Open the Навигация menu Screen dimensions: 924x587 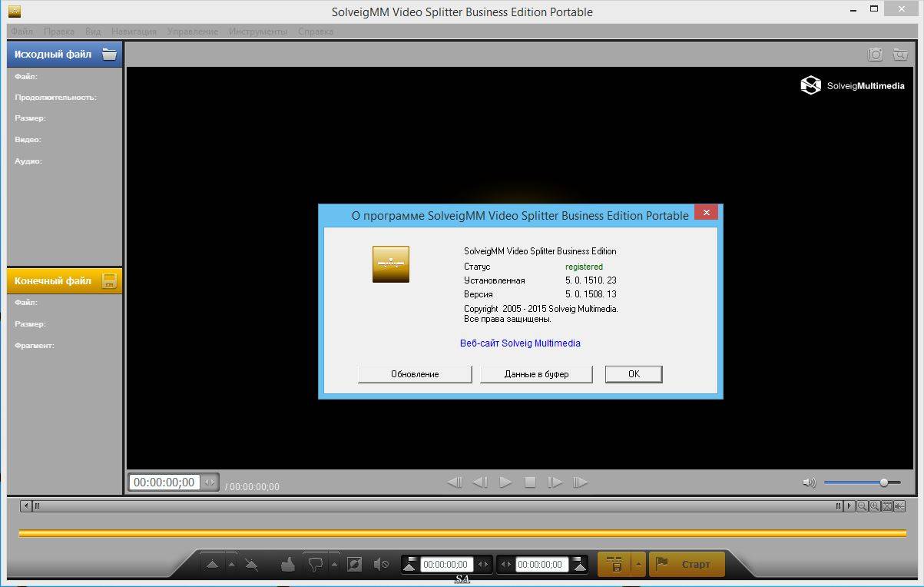[x=134, y=32]
